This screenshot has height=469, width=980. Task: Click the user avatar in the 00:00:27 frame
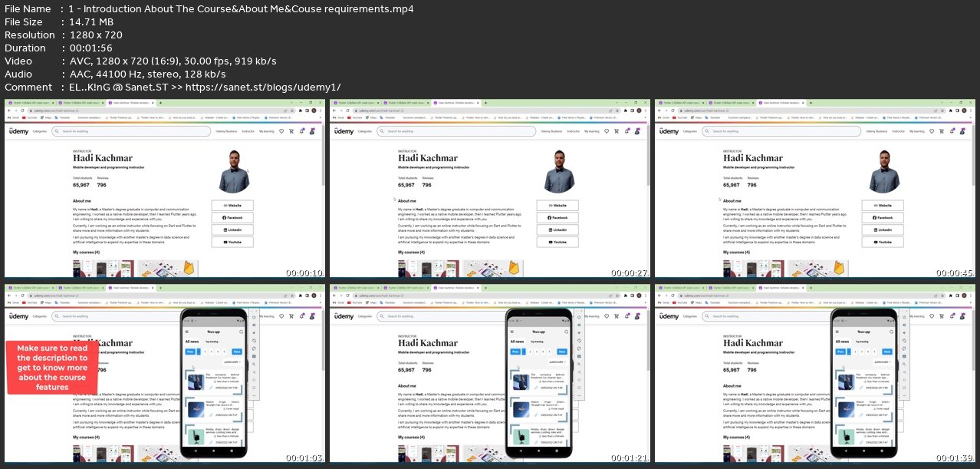point(636,131)
